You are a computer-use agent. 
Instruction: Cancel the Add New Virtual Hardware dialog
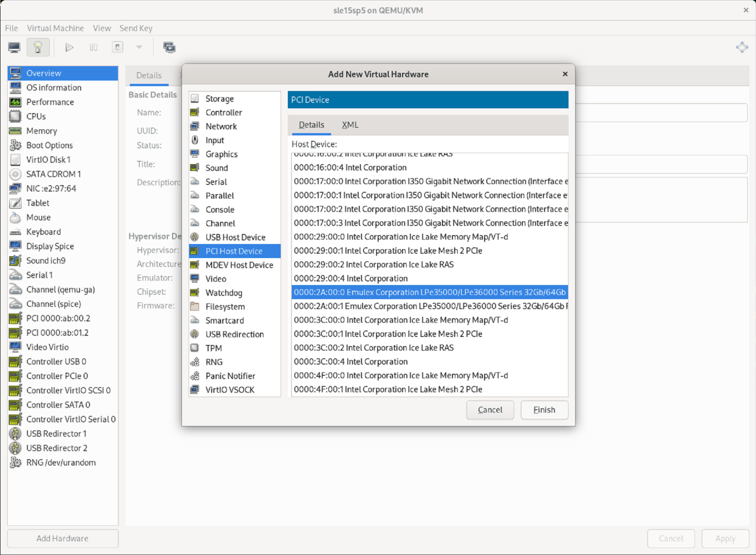pyautogui.click(x=490, y=410)
